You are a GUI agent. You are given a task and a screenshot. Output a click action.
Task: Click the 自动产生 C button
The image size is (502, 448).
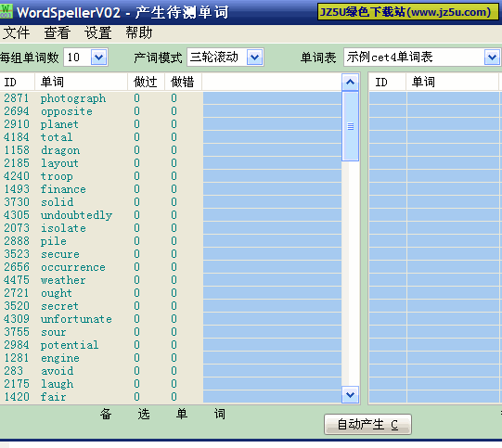pyautogui.click(x=367, y=424)
